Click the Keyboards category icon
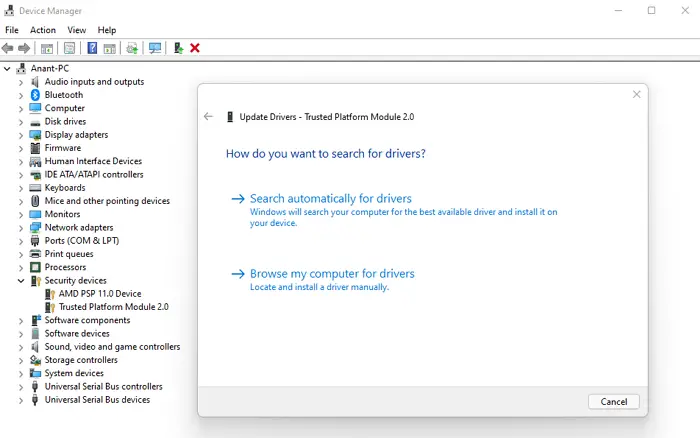This screenshot has height=438, width=700. (35, 188)
